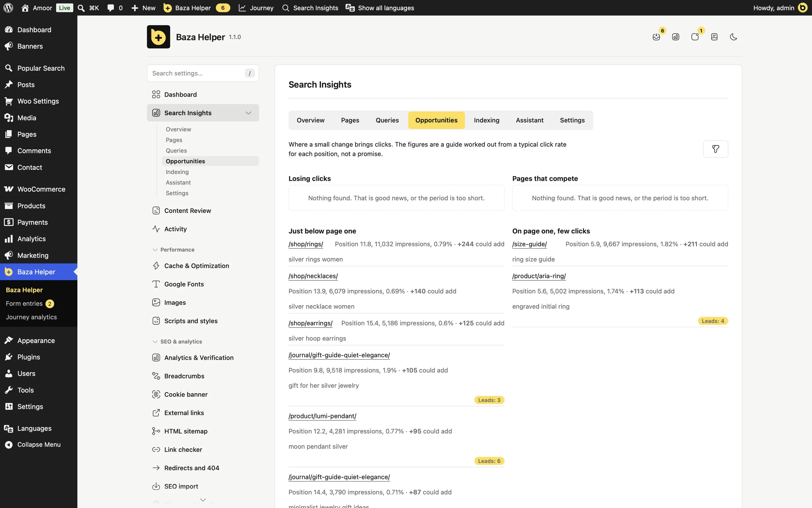The width and height of the screenshot is (812, 508).
Task: Open Images settings
Action: pos(203,302)
